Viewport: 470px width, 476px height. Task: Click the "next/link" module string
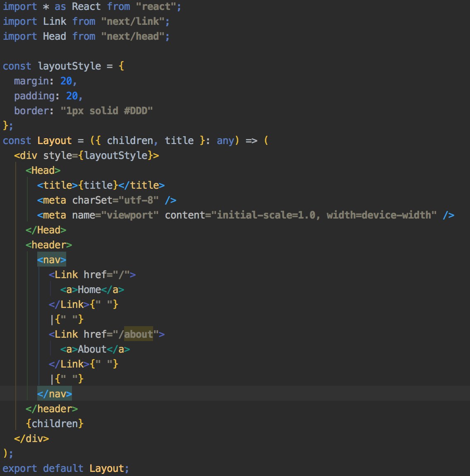tap(132, 21)
